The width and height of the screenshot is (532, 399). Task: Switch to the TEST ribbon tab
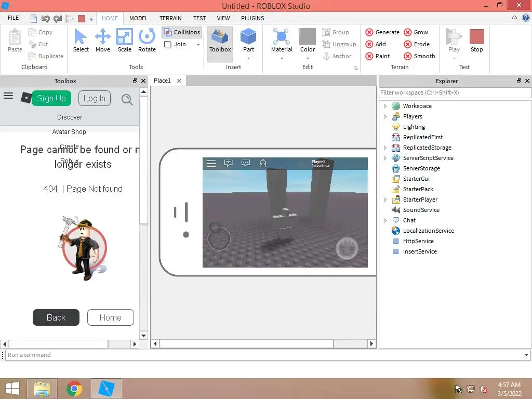click(x=199, y=18)
